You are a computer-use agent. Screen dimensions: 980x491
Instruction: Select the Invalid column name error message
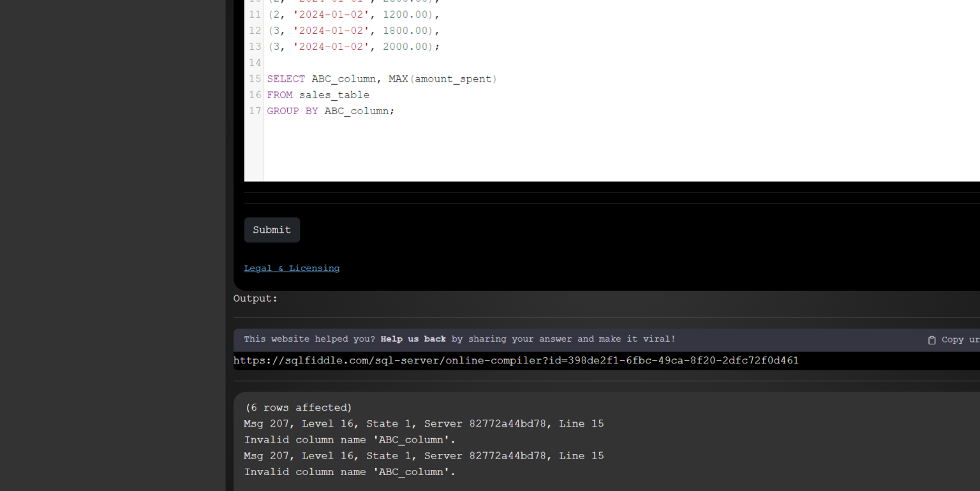tap(349, 439)
